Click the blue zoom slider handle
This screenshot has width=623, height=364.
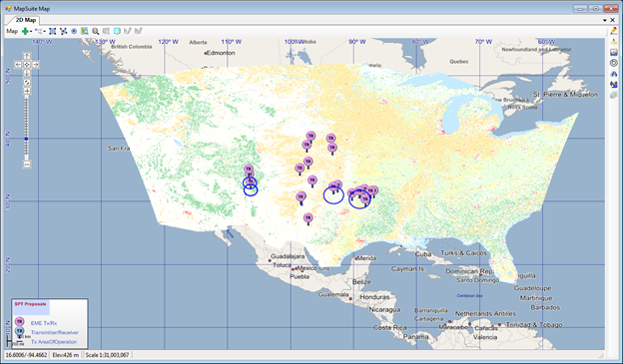(x=27, y=139)
